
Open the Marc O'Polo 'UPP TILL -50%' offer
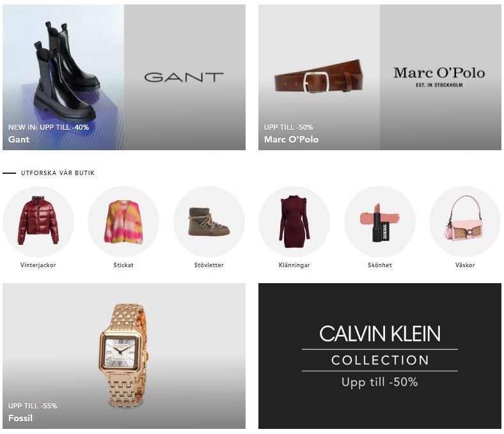(x=288, y=127)
